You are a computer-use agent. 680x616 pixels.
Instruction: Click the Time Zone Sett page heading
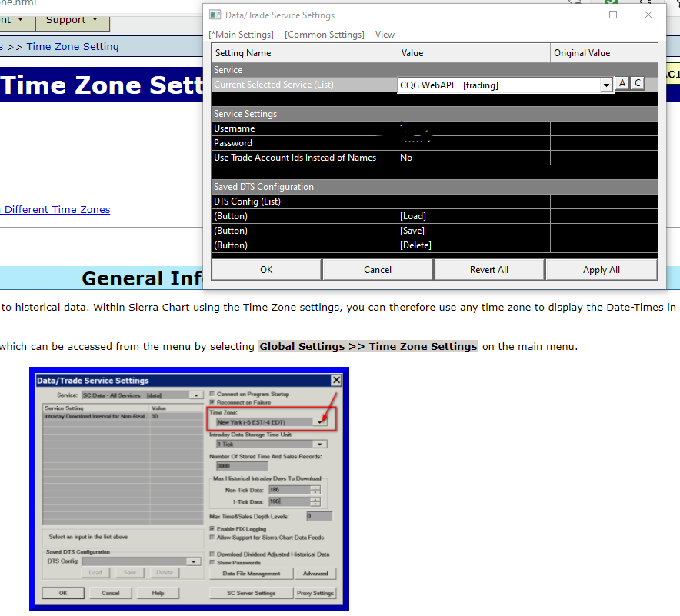tap(102, 85)
